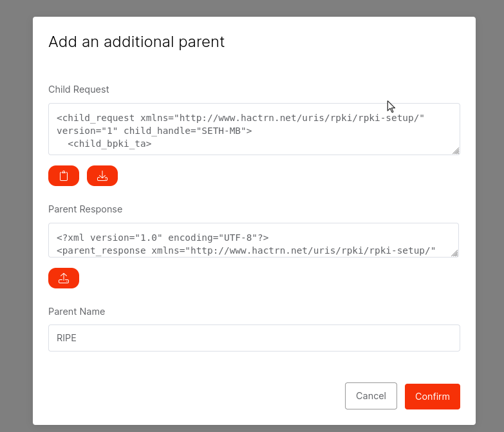This screenshot has width=504, height=432.
Task: Cancel the add parent dialog
Action: (x=371, y=396)
